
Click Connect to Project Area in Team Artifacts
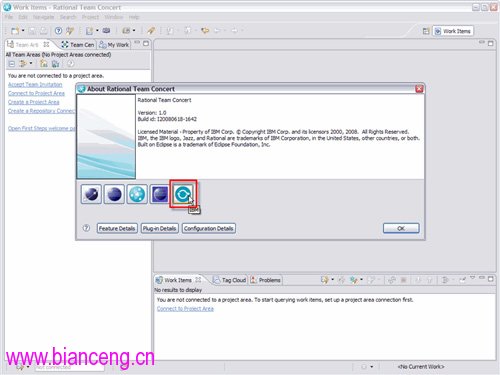tap(36, 93)
